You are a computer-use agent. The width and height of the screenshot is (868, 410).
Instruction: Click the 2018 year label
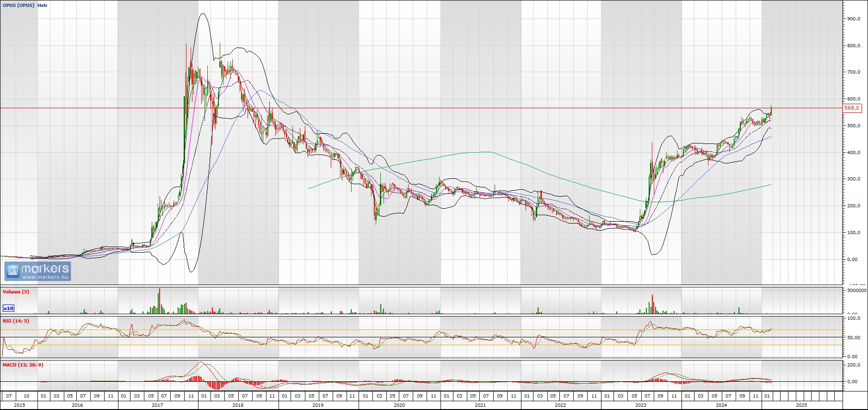point(238,405)
